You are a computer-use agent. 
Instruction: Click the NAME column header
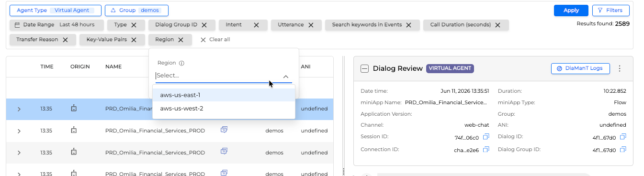pos(113,66)
